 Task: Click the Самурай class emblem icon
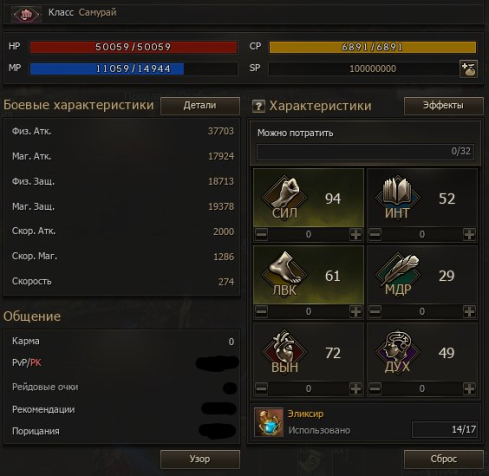pyautogui.click(x=26, y=14)
